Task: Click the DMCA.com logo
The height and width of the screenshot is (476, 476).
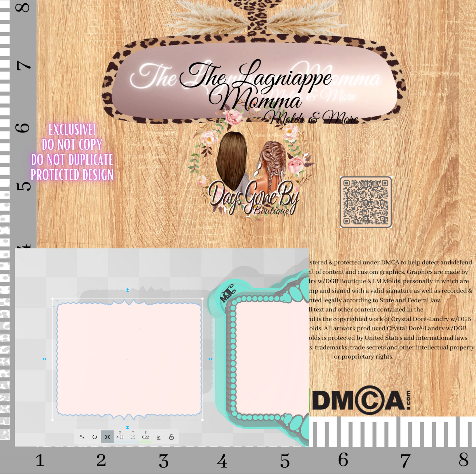Action: [361, 400]
